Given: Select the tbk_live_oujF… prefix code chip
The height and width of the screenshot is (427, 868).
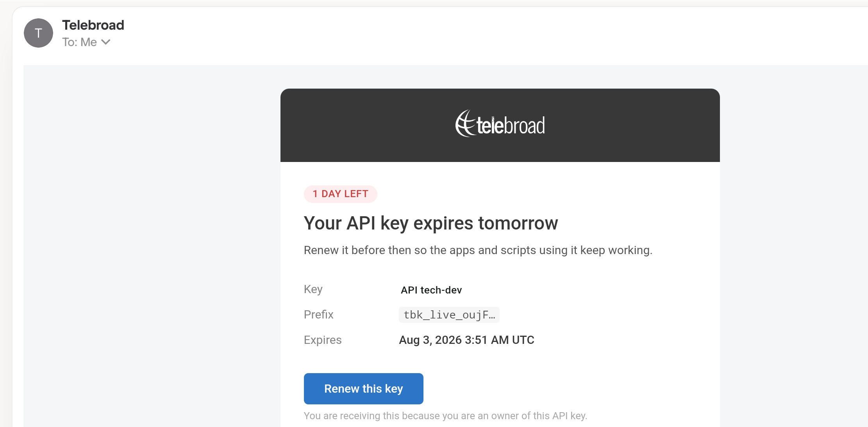Looking at the screenshot, I should coord(449,315).
